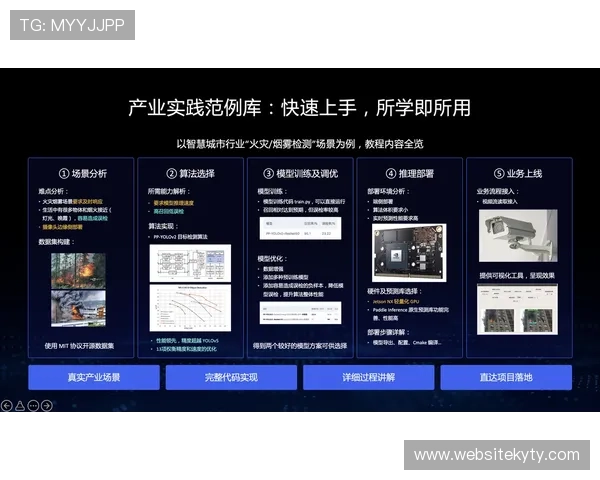Select the 硬件及预测库选择 label
600x480 pixels.
point(394,291)
